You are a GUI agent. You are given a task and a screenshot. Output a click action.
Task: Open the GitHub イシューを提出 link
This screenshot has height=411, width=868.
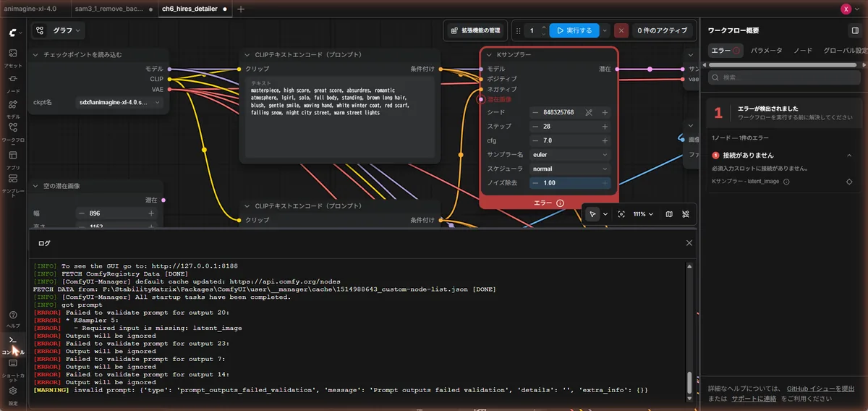[820, 389]
